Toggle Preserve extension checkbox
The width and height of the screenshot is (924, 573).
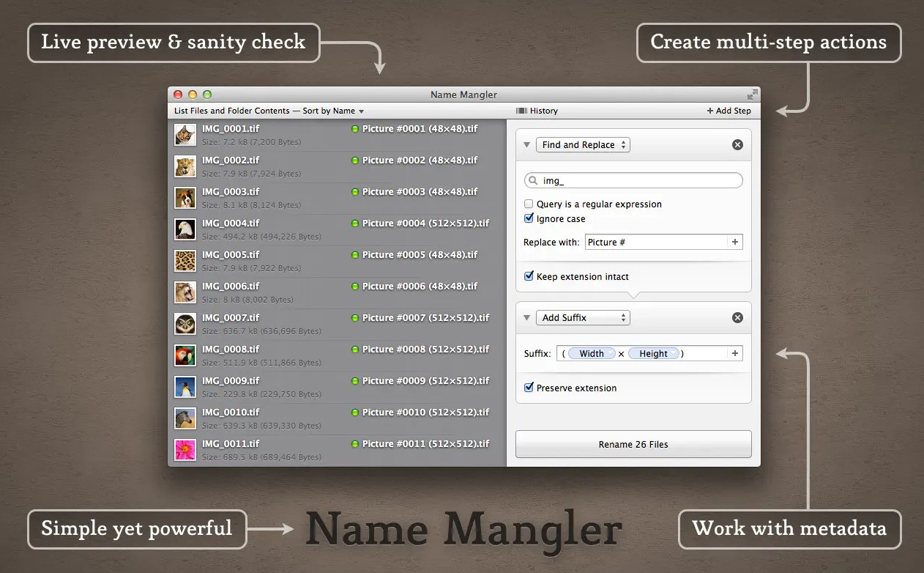[529, 388]
